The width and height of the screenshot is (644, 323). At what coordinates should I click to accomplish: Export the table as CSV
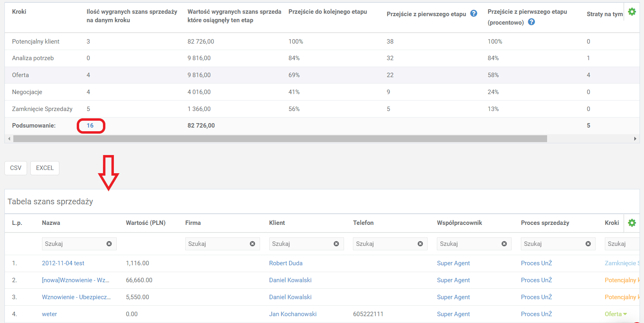(16, 168)
